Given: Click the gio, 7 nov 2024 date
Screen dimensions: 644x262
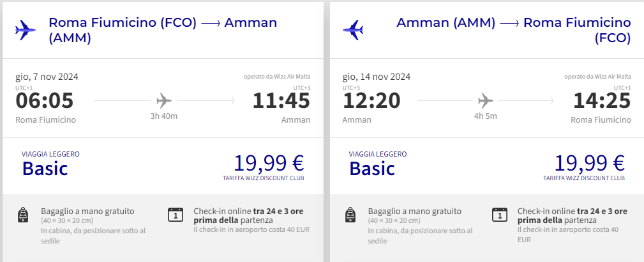Looking at the screenshot, I should 47,77.
